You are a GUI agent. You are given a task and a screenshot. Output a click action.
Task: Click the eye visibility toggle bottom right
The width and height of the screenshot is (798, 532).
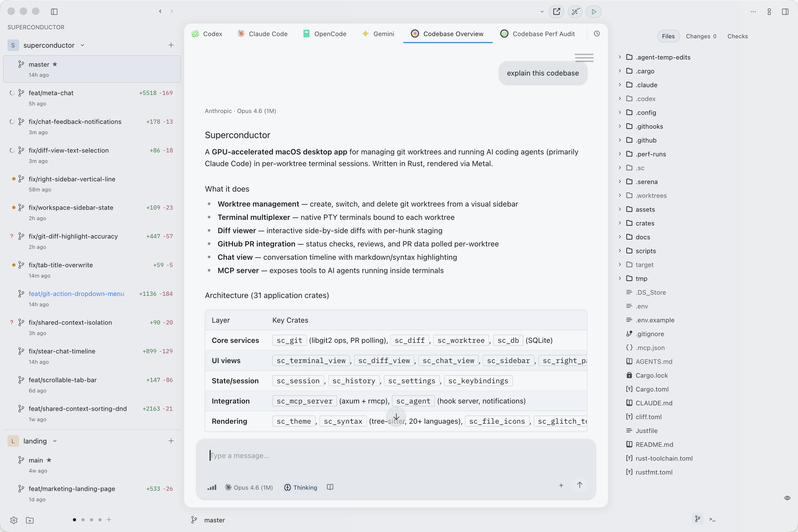[787, 498]
